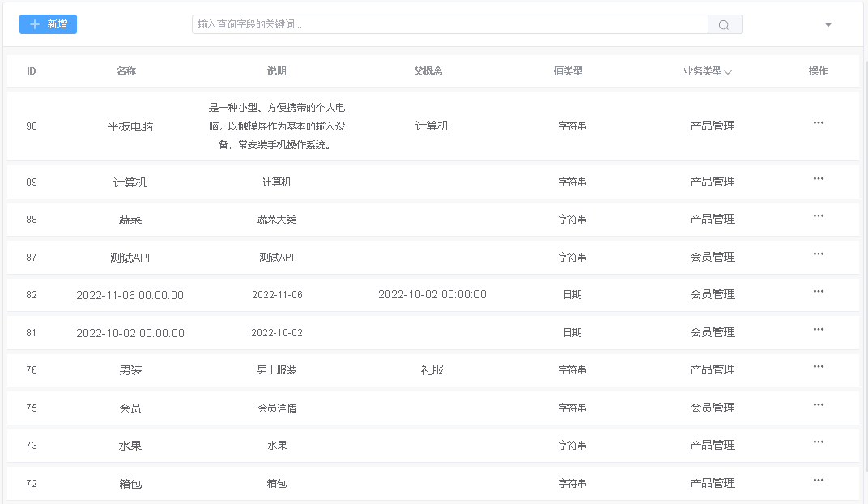The image size is (868, 504).
Task: Select the 平板电脑 name cell
Action: [x=130, y=126]
